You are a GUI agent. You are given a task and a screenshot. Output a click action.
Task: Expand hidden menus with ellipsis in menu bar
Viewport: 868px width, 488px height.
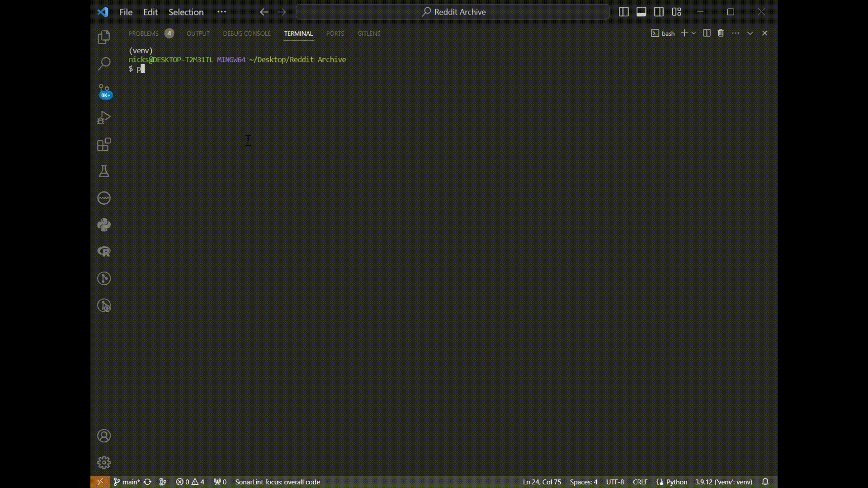point(222,12)
